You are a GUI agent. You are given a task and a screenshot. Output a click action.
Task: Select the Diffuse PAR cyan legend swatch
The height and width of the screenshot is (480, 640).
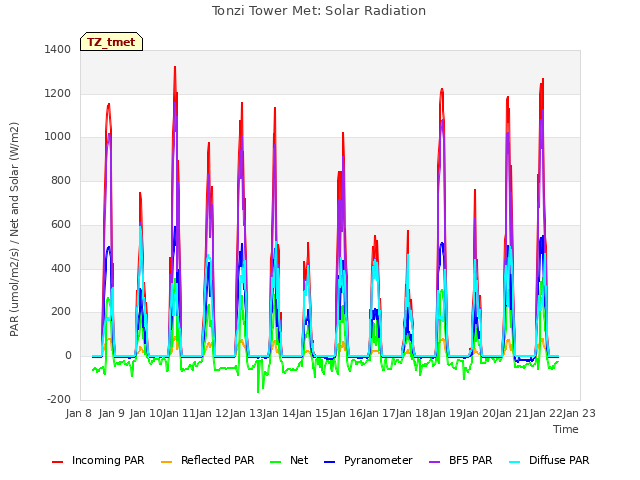coord(515,462)
